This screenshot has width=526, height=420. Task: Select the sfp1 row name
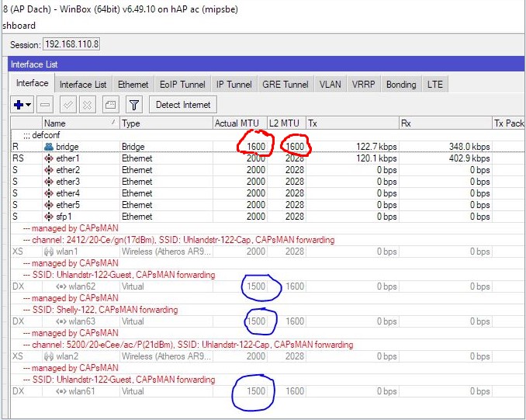click(x=64, y=217)
